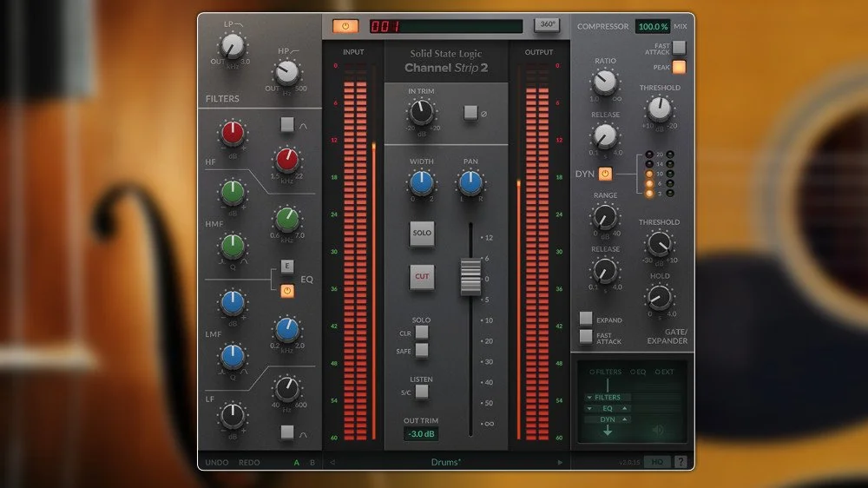Adjust the blue LMF Q knob

point(233,356)
